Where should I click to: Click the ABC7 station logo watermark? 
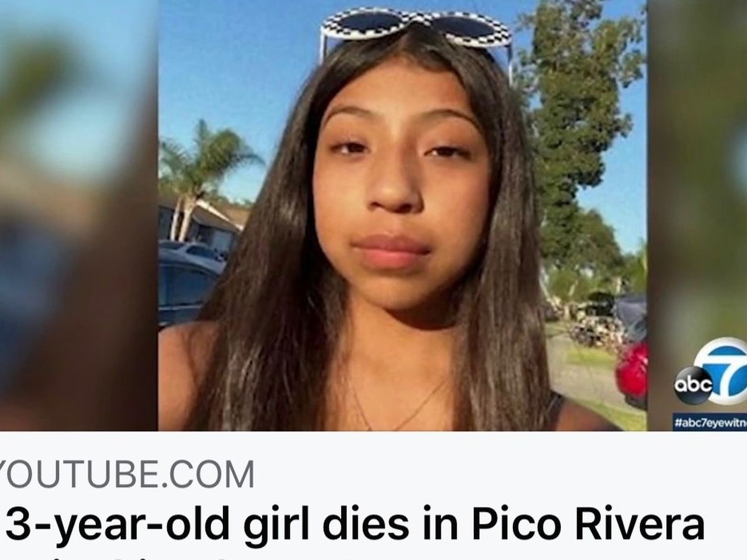(x=711, y=372)
